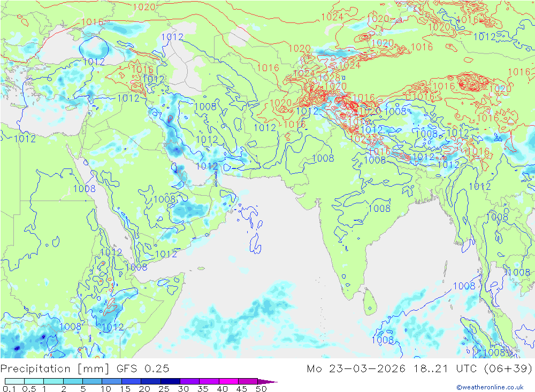
Task: Pick the 40–45 mm magenta legend swatch
Action: pyautogui.click(x=228, y=381)
